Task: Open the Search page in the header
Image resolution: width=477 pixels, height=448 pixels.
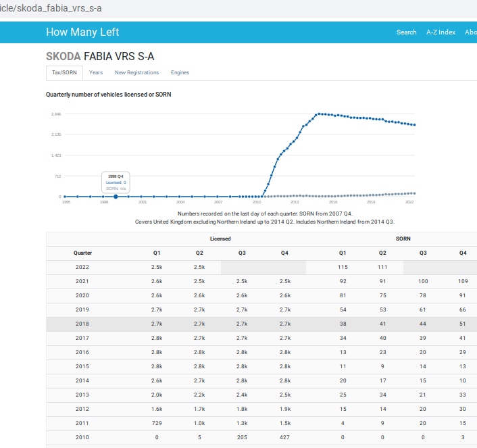Action: click(x=407, y=32)
